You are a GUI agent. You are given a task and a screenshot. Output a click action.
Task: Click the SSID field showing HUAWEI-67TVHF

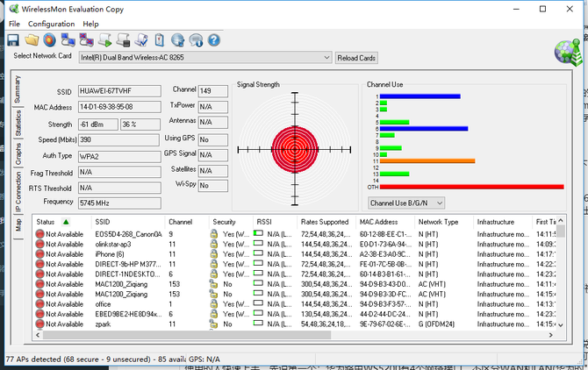(118, 90)
